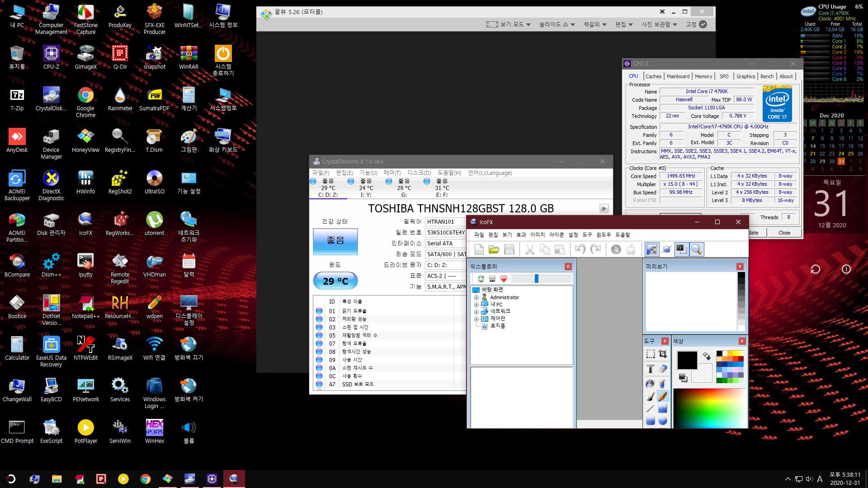Image resolution: width=868 pixels, height=488 pixels.
Task: Click the 좋음 health status button in CrystalDiskInfo
Action: [x=335, y=241]
